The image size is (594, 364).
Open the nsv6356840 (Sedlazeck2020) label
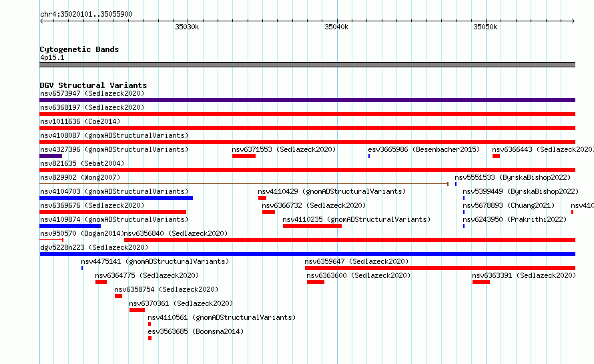(176, 233)
